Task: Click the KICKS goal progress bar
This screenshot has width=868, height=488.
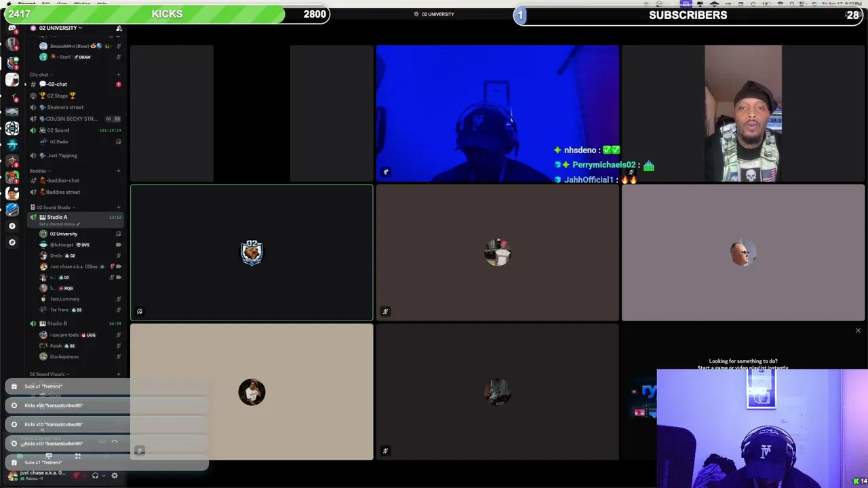Action: click(167, 14)
